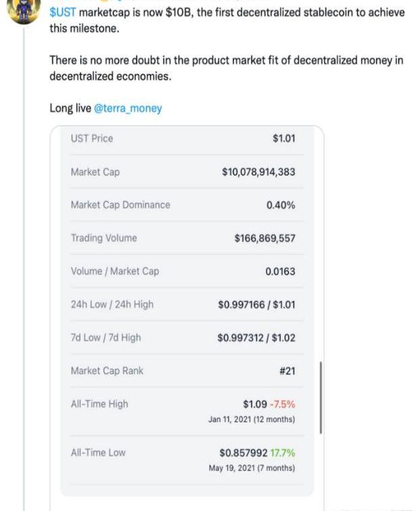The width and height of the screenshot is (420, 511).
Task: Select the $10,078,914,383 market cap value
Action: click(x=258, y=172)
